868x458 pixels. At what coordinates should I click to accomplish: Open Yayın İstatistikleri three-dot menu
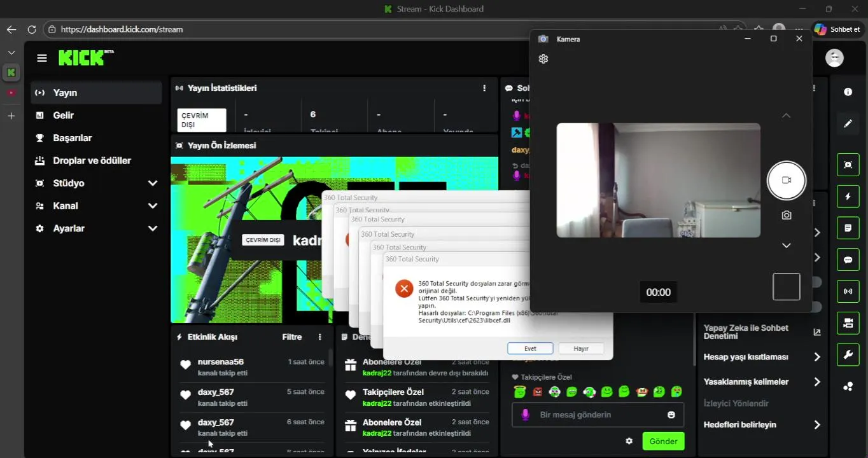point(484,88)
